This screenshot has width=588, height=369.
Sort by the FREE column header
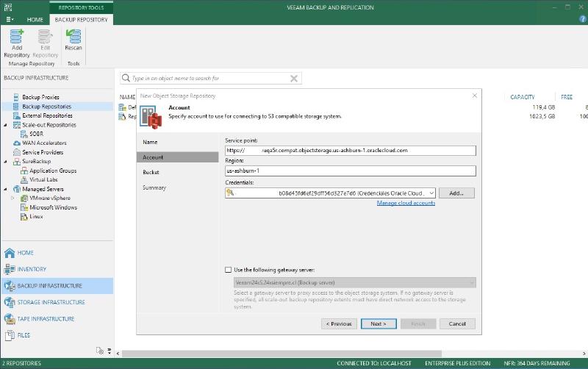tap(566, 97)
